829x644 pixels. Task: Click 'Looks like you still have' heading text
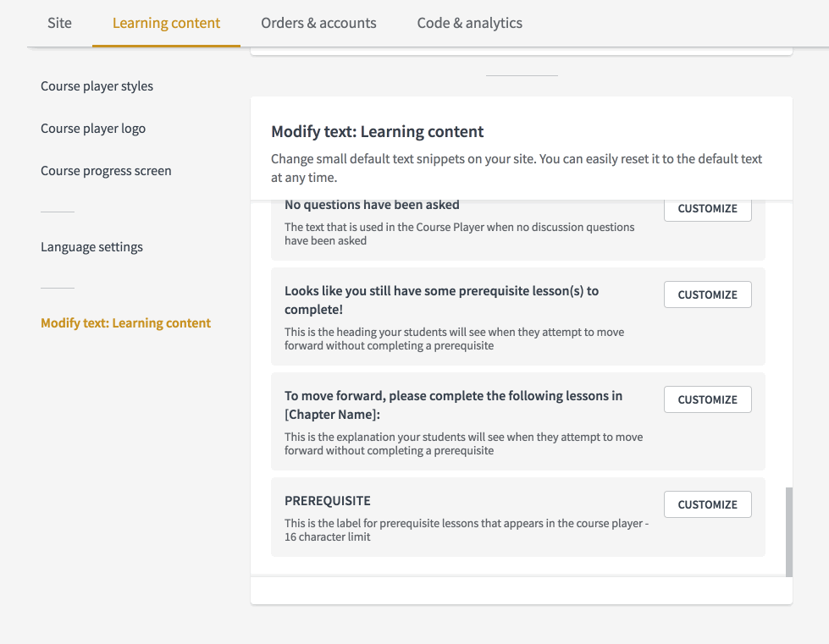pyautogui.click(x=441, y=300)
